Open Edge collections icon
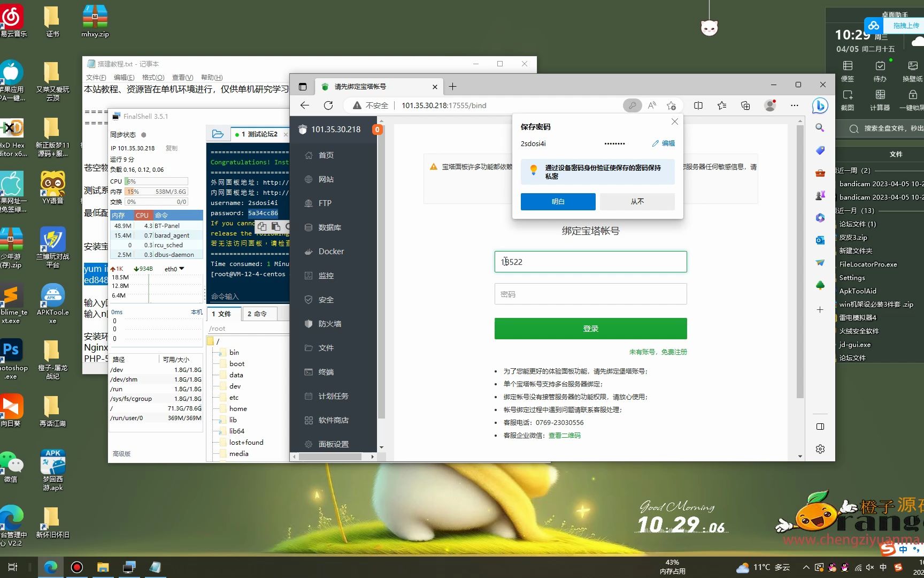 point(745,105)
